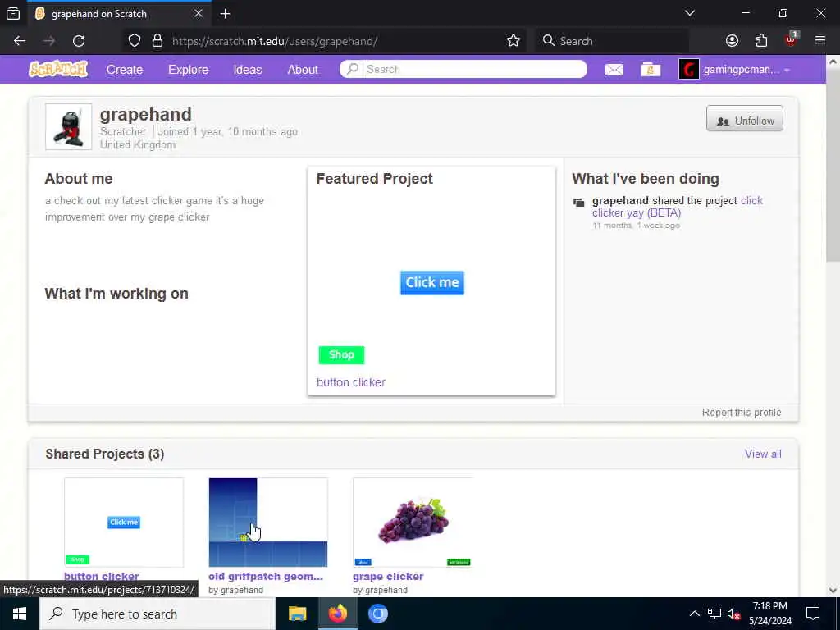Click the featured project preview
The image size is (840, 630).
[x=431, y=282]
